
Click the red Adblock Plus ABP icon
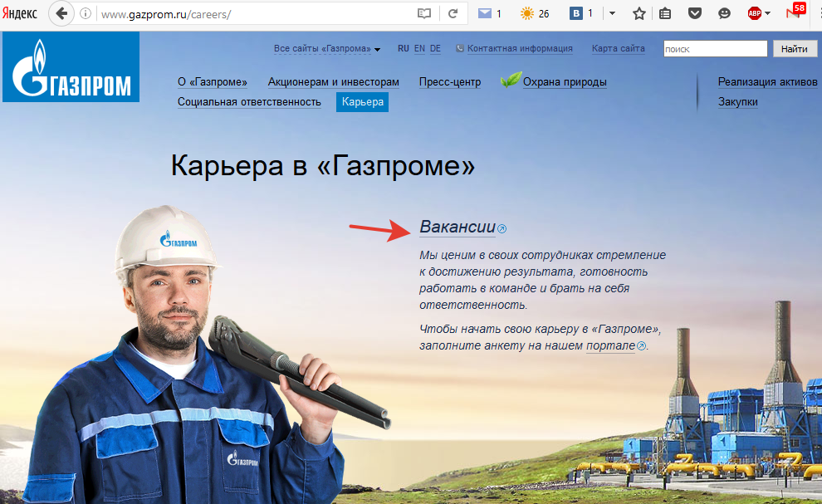(755, 13)
